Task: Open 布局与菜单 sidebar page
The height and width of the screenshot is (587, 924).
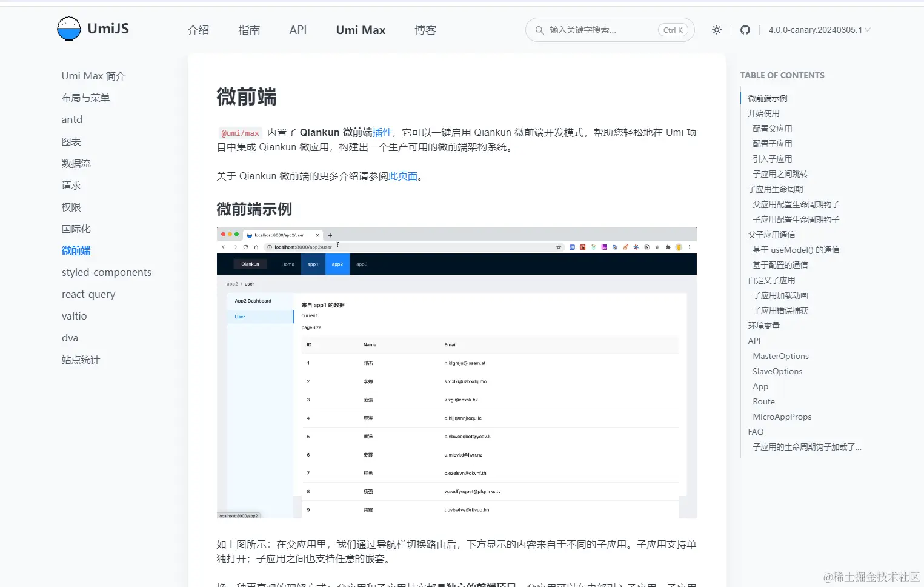Action: 85,98
